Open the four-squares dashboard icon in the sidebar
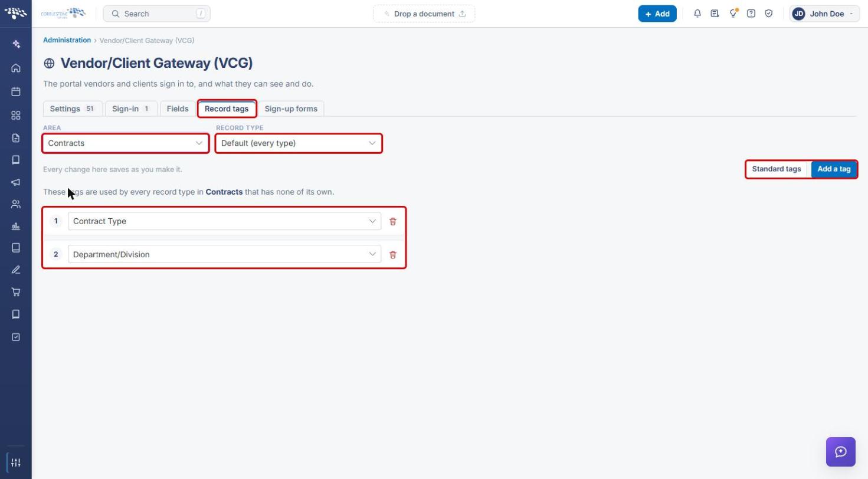 [16, 116]
